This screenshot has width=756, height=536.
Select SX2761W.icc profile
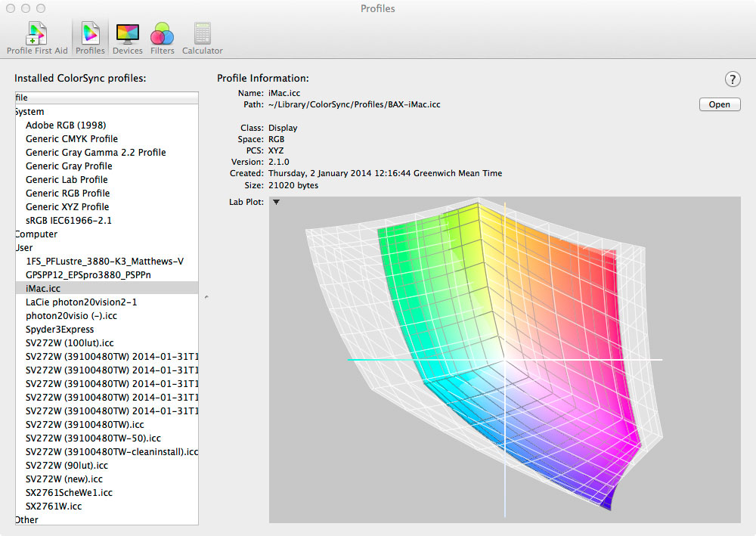click(107, 506)
